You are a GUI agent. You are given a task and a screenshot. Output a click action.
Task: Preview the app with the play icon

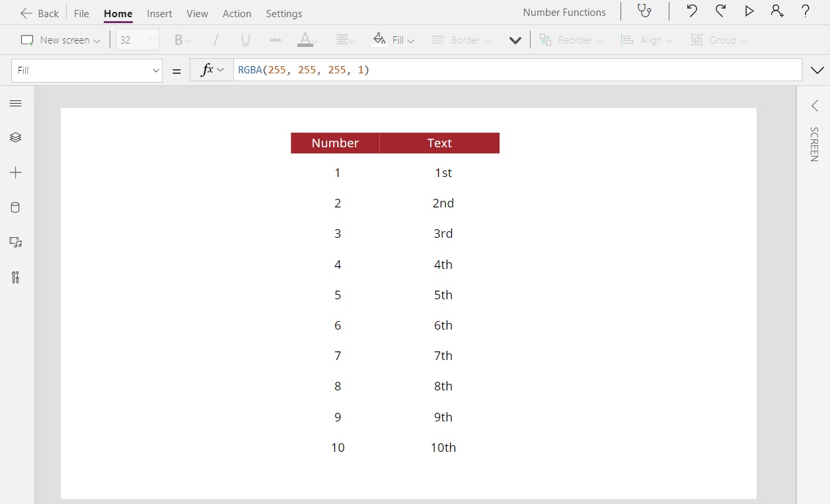748,11
